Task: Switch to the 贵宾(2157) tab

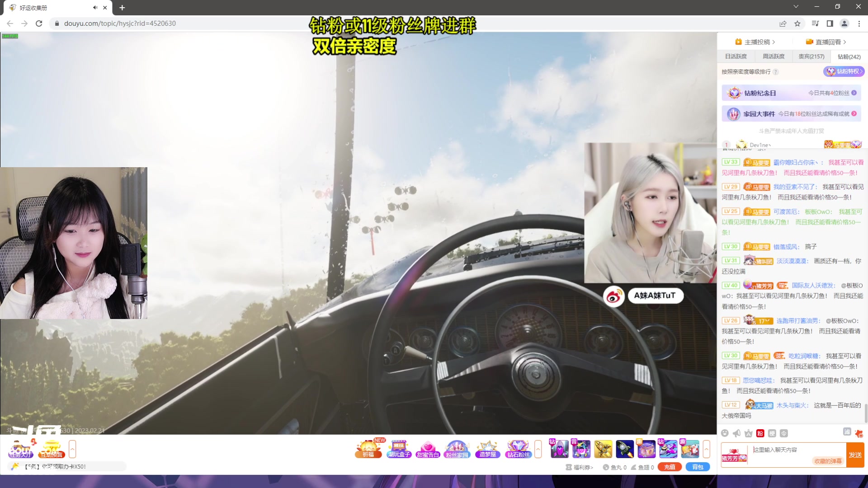Action: tap(811, 56)
